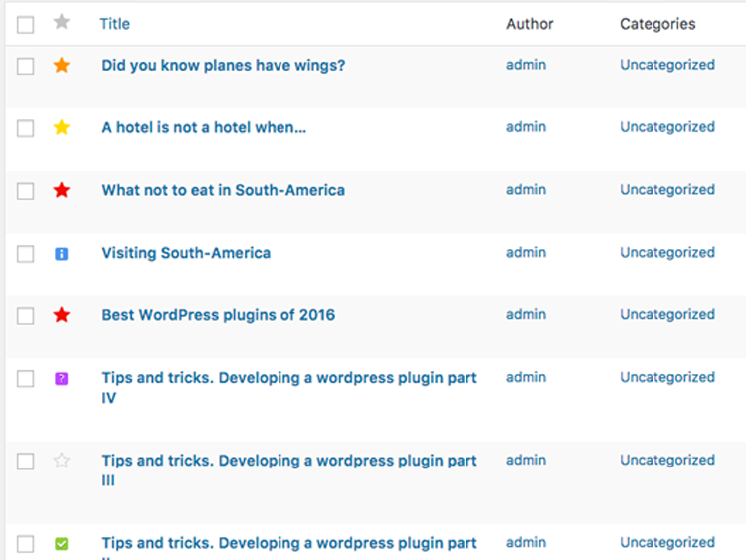746x560 pixels.
Task: Click red star beside What not to eat
Action: point(62,190)
